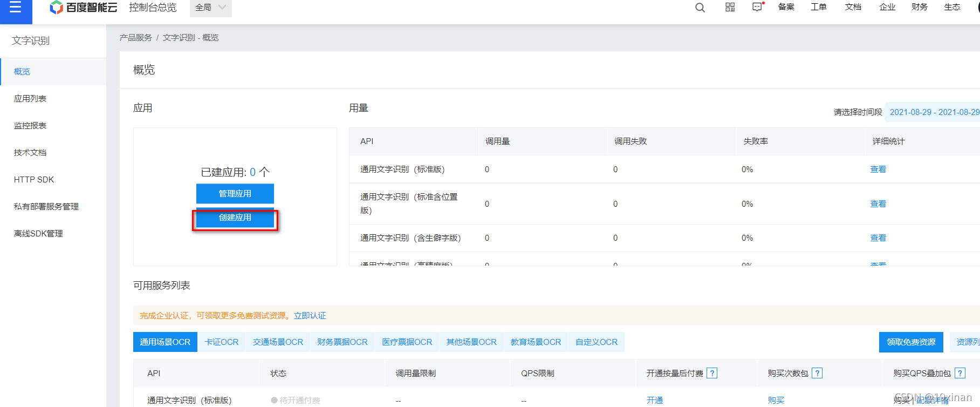Viewport: 980px width, 407px height.
Task: Go to 监控报表 in the sidebar
Action: point(30,126)
